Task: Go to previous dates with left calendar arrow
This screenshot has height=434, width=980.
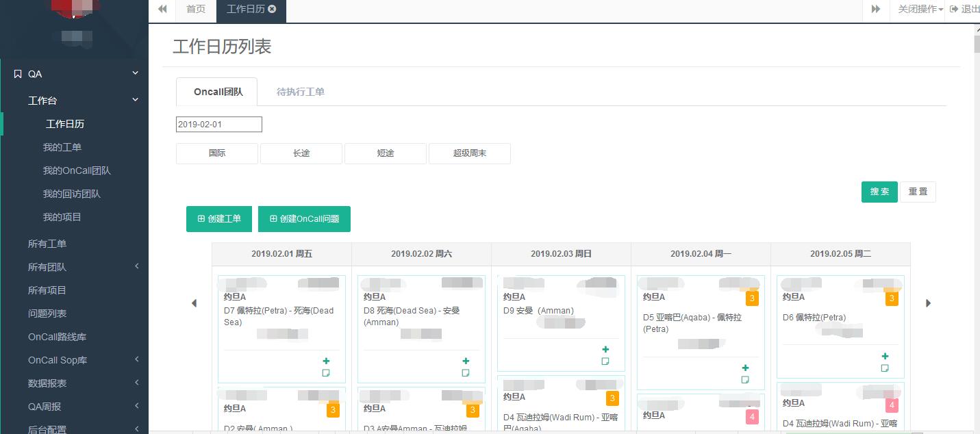Action: pyautogui.click(x=194, y=303)
